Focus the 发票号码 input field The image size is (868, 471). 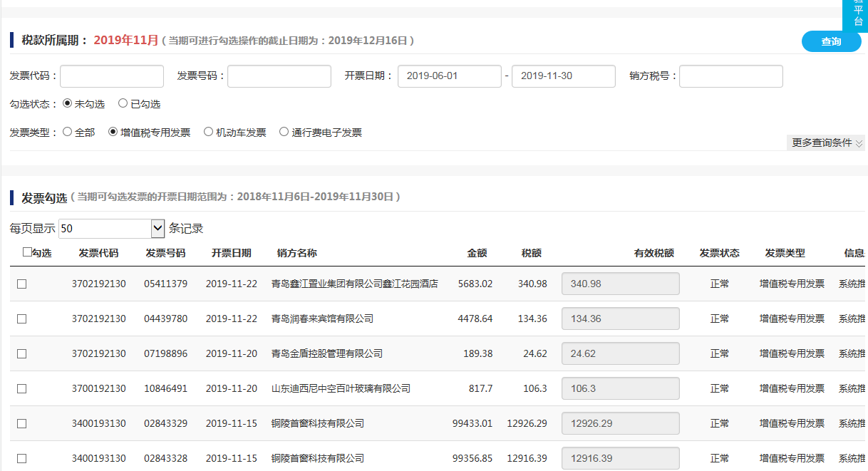point(279,76)
